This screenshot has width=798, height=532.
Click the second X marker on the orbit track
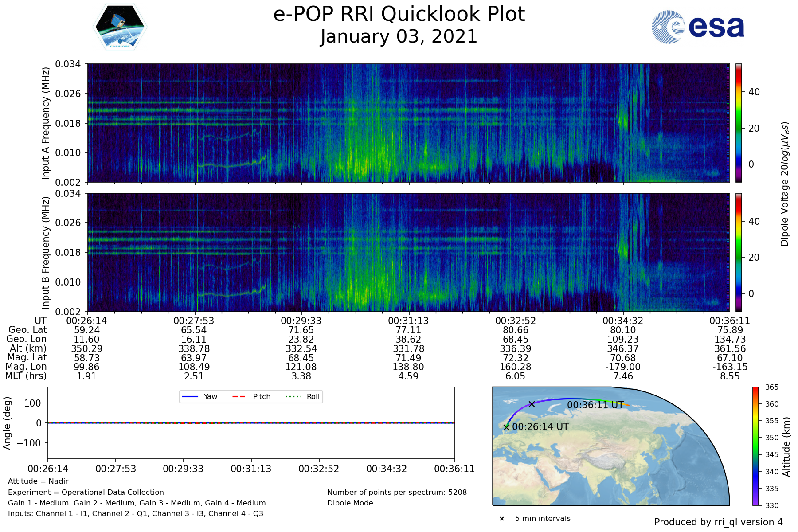(x=532, y=404)
